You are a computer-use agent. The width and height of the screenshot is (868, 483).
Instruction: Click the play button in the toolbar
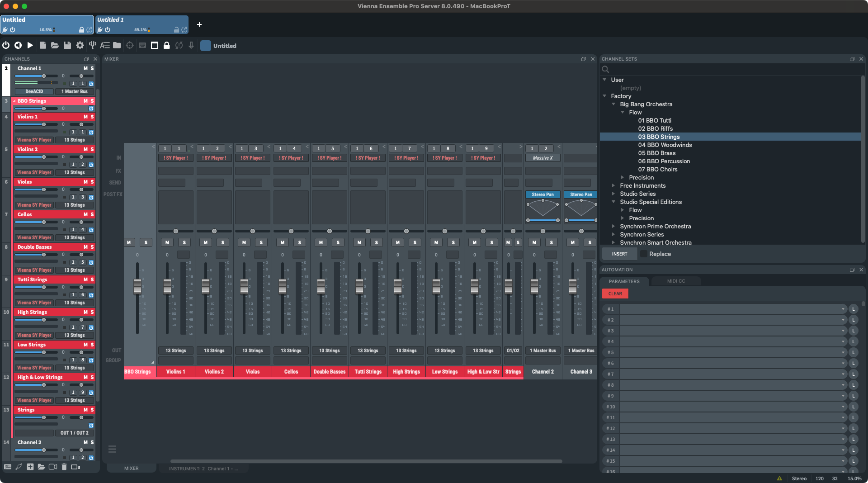point(30,45)
